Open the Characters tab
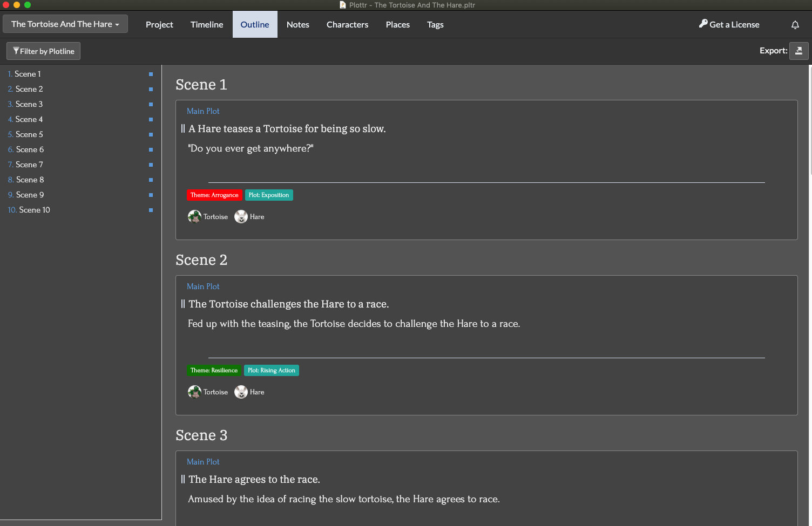This screenshot has width=812, height=526. [x=348, y=24]
